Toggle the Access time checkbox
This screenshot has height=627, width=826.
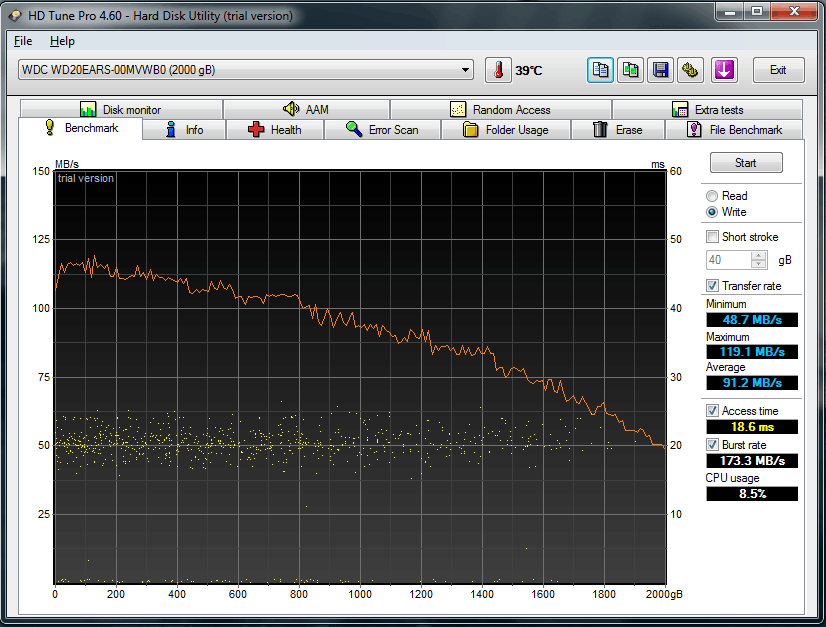point(712,410)
